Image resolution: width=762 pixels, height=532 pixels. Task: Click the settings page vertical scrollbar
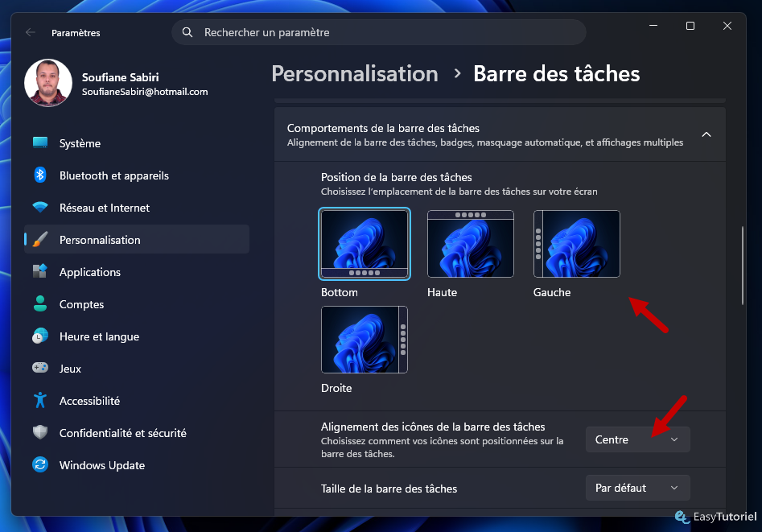pos(742,265)
